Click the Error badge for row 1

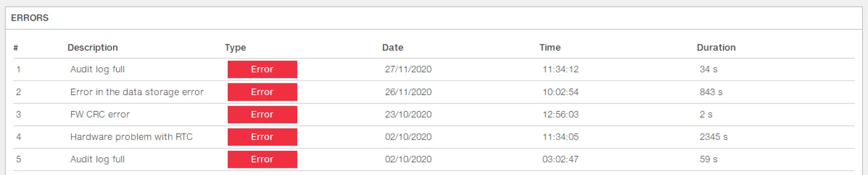(x=262, y=69)
